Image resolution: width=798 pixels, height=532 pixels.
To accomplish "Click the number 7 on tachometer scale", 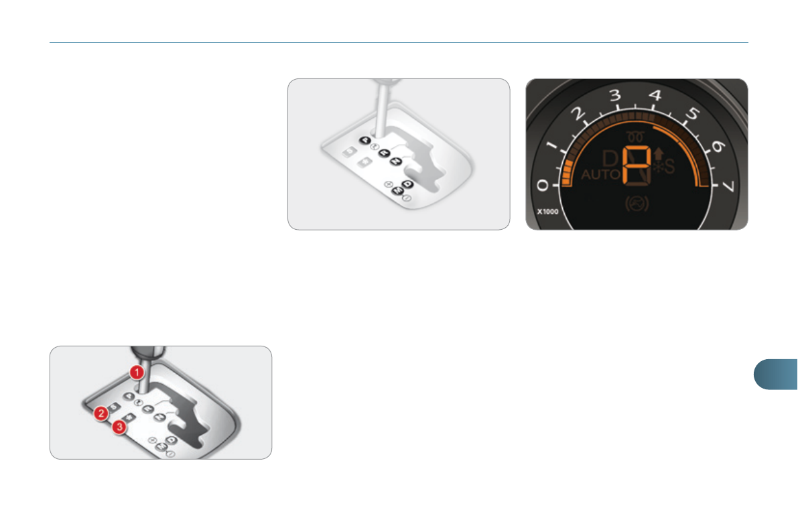I will click(728, 186).
